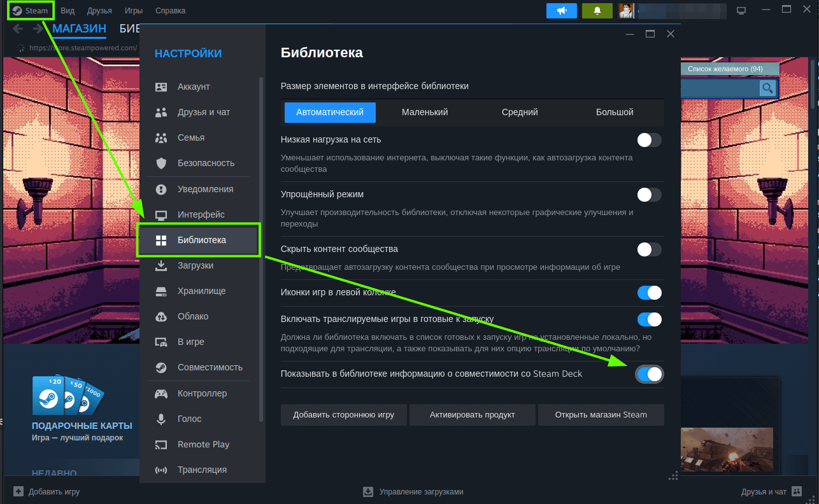Choose the Средний size option
This screenshot has width=819, height=504.
520,112
